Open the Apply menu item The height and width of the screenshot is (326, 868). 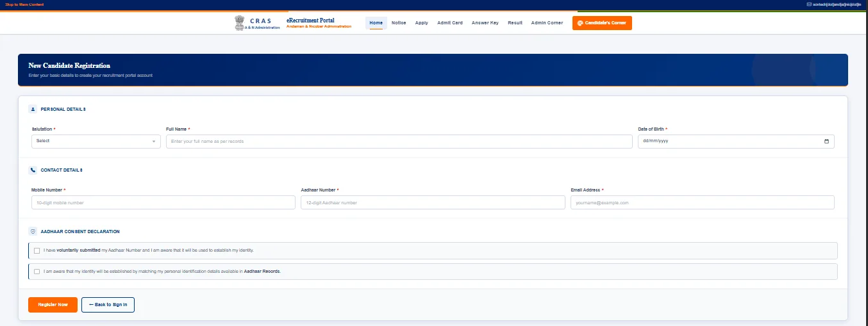[422, 23]
